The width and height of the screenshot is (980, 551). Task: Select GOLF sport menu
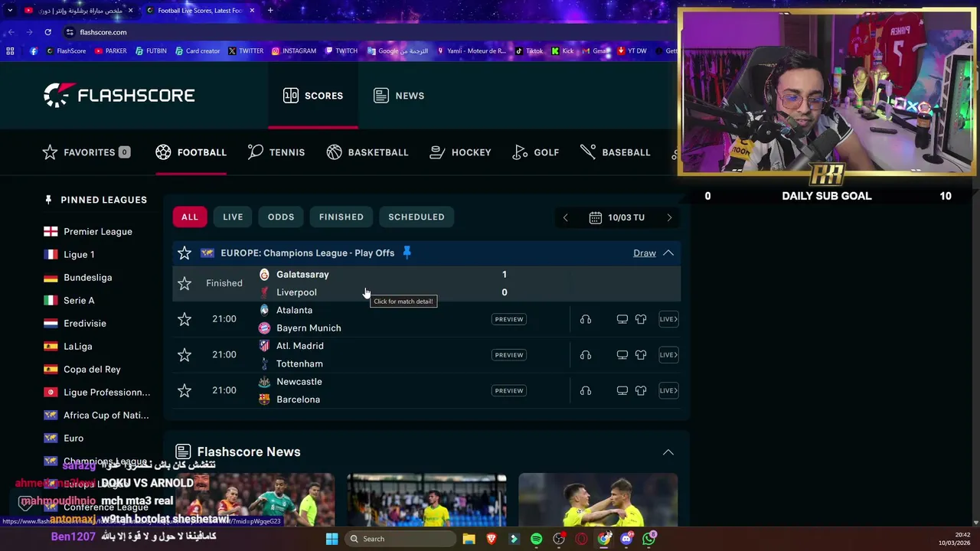point(536,152)
